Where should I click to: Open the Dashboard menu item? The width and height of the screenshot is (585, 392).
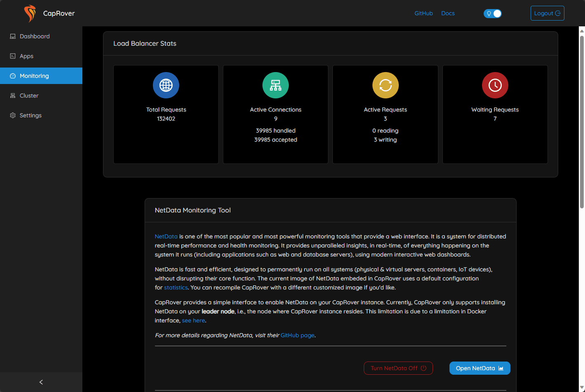tap(41, 36)
